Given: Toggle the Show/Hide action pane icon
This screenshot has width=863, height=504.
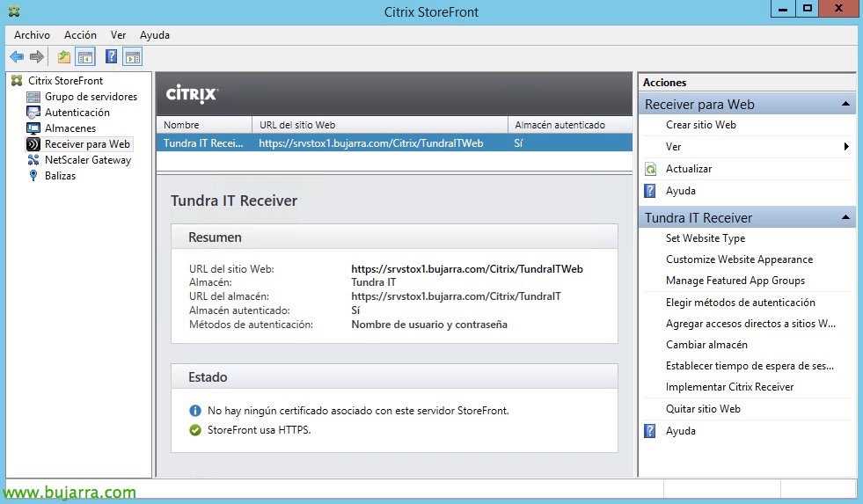Looking at the screenshot, I should tap(133, 56).
